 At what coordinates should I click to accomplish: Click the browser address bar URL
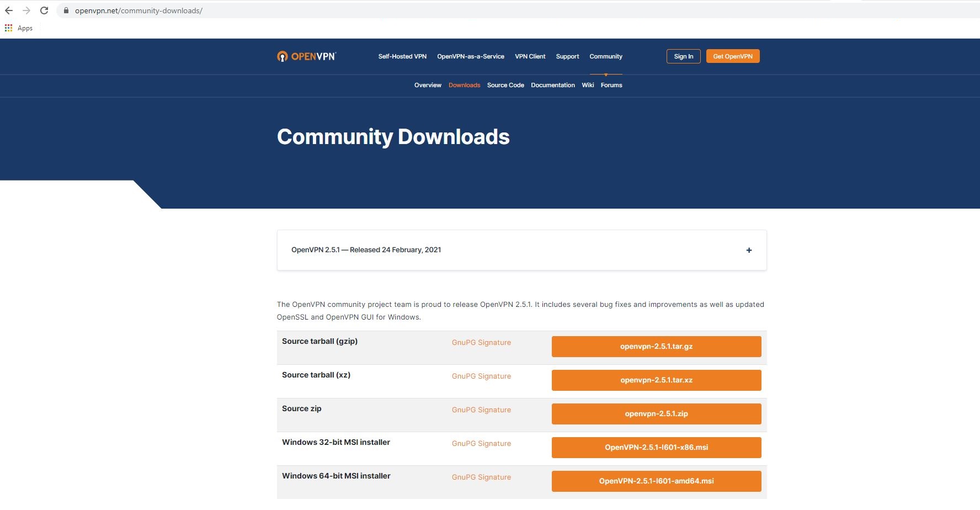tap(139, 10)
